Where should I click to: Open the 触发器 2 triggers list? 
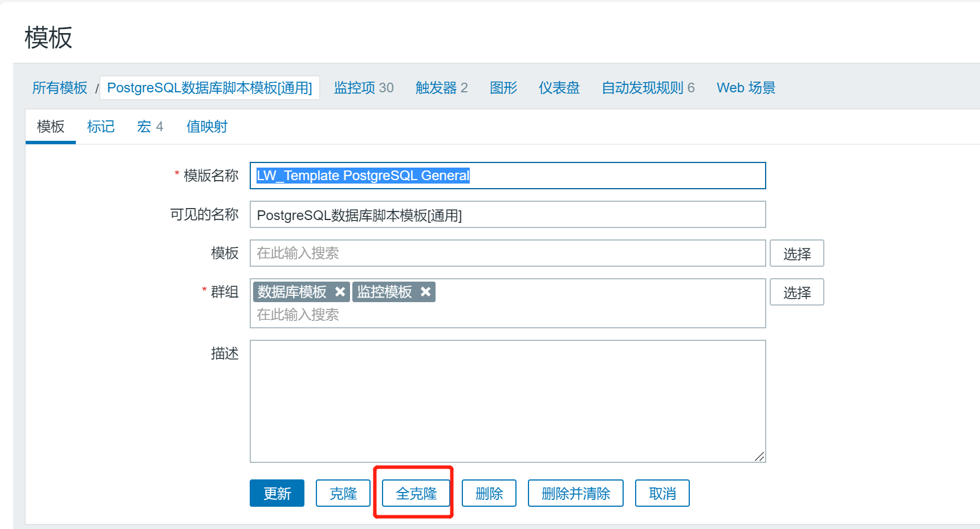click(442, 88)
